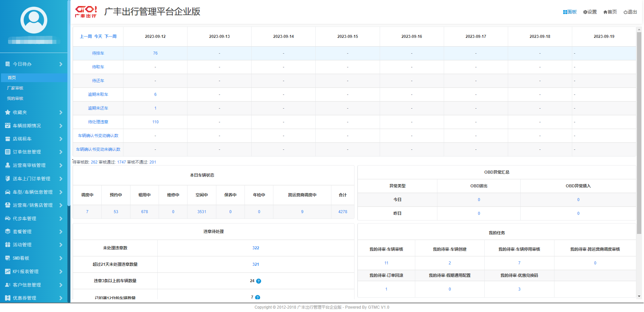Click the SMB看板 board icon

(8, 258)
